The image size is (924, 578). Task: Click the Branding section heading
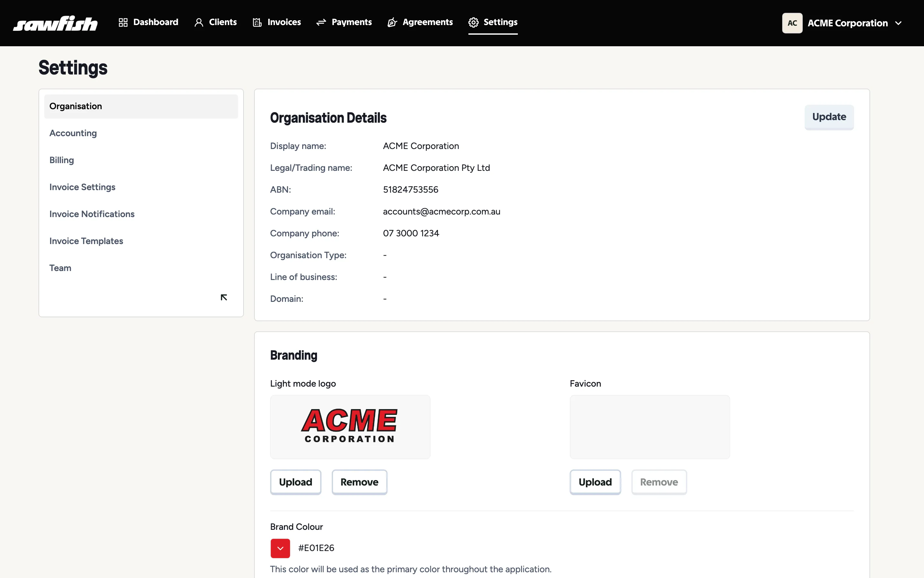click(x=294, y=355)
